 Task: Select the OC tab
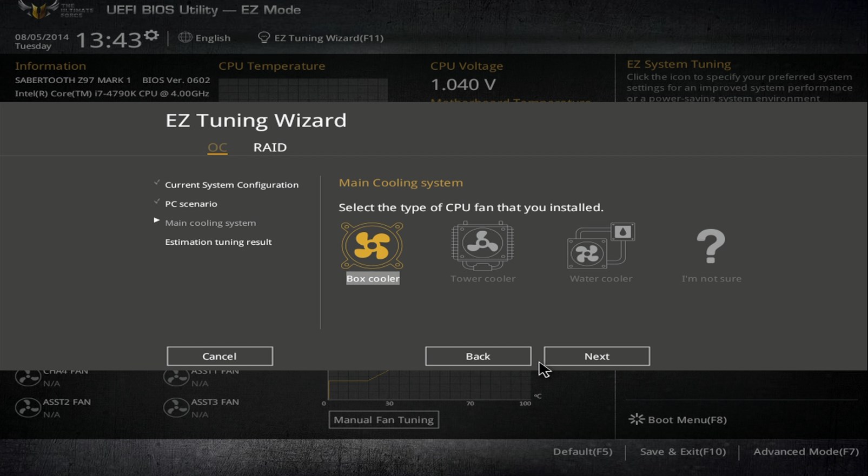(217, 147)
